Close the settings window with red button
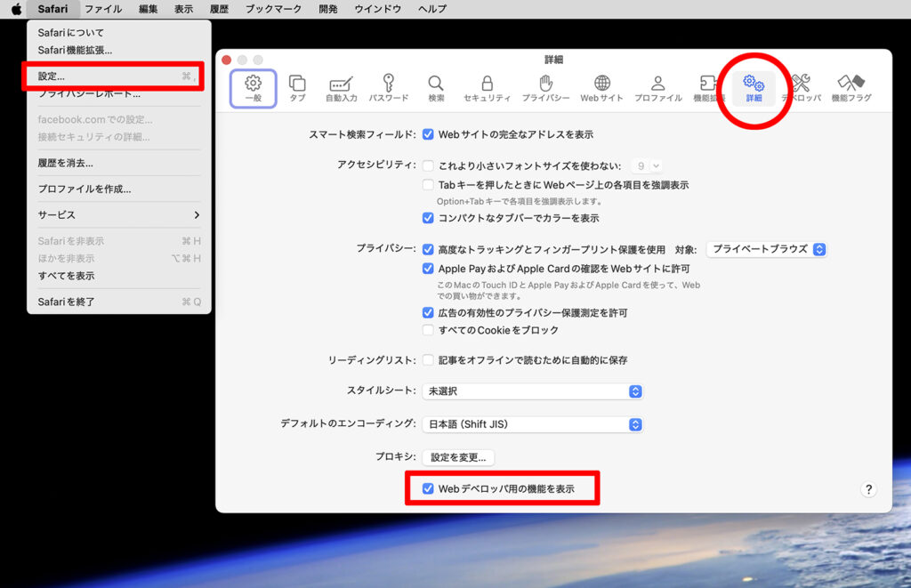Image resolution: width=911 pixels, height=588 pixels. 227,60
